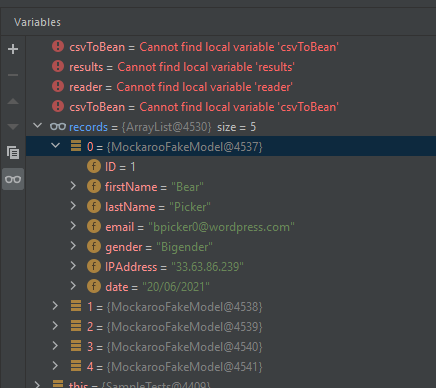Click the field icon next to date

(x=94, y=286)
